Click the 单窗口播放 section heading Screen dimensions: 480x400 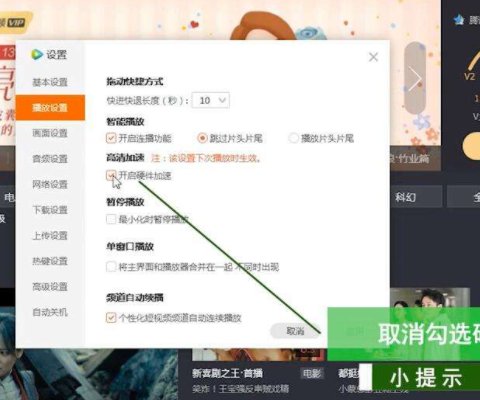(130, 246)
